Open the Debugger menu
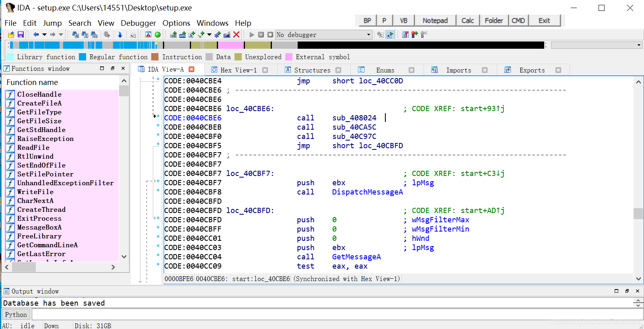Viewport: 644px width, 329px height. [x=138, y=23]
